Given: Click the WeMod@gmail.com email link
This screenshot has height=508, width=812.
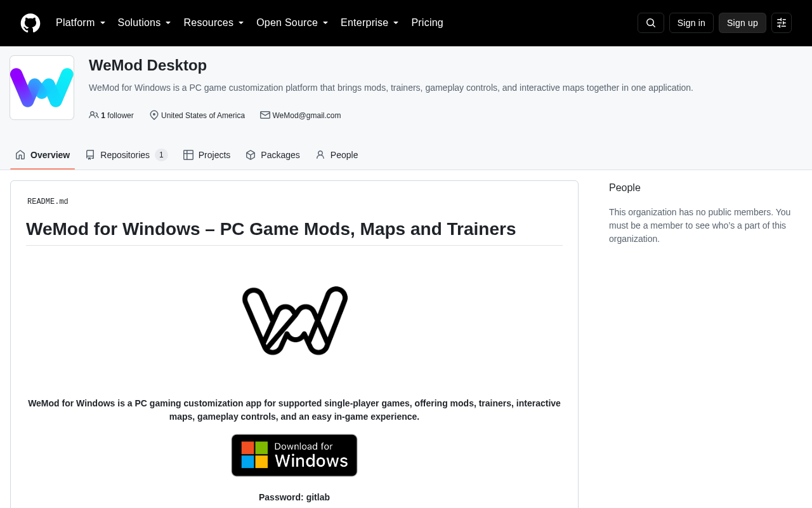Looking at the screenshot, I should pyautogui.click(x=306, y=116).
